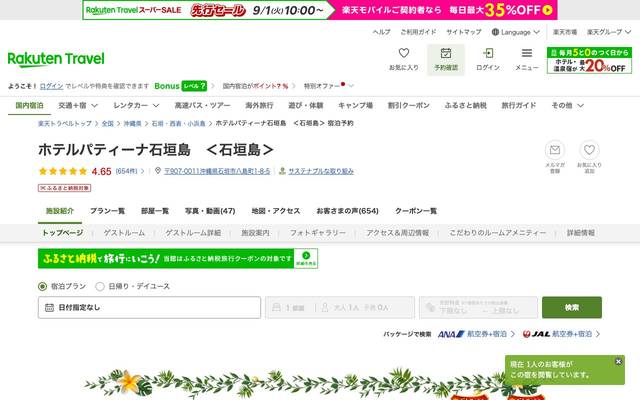Click the Super SALE top banner

pyautogui.click(x=320, y=10)
